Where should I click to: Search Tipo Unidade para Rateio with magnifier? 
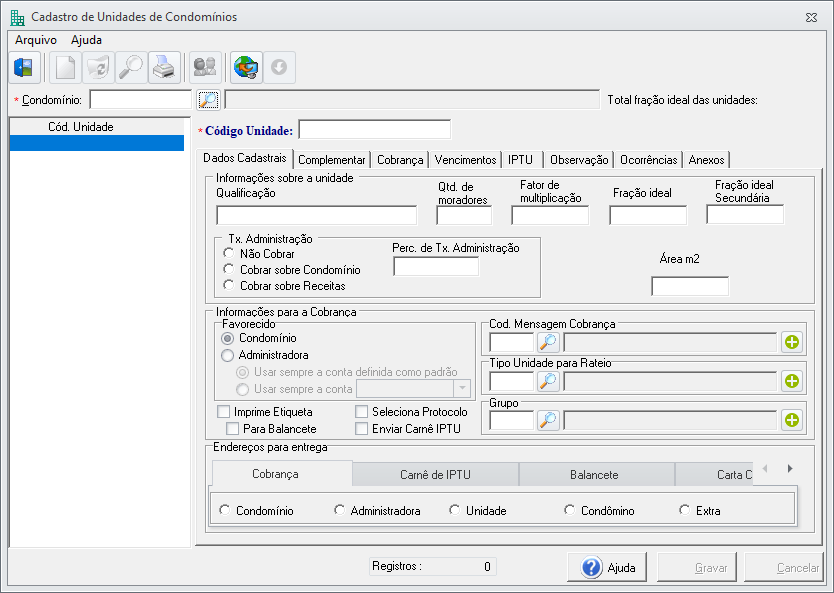coord(548,381)
